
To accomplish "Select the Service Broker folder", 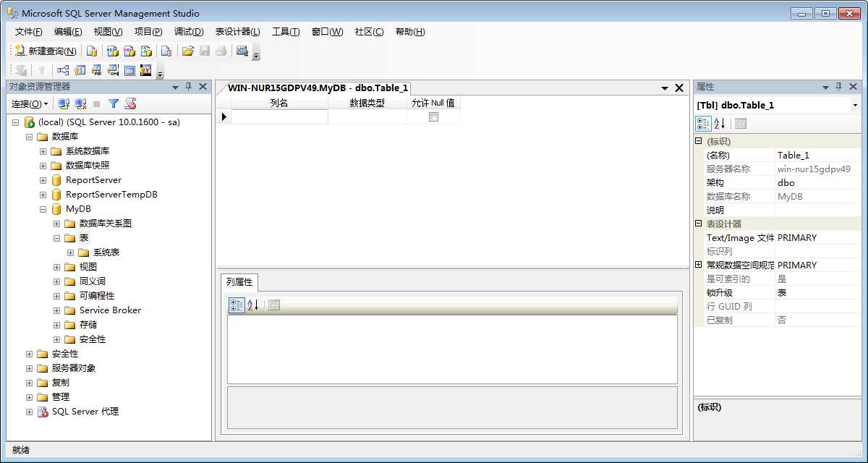I will (x=110, y=310).
